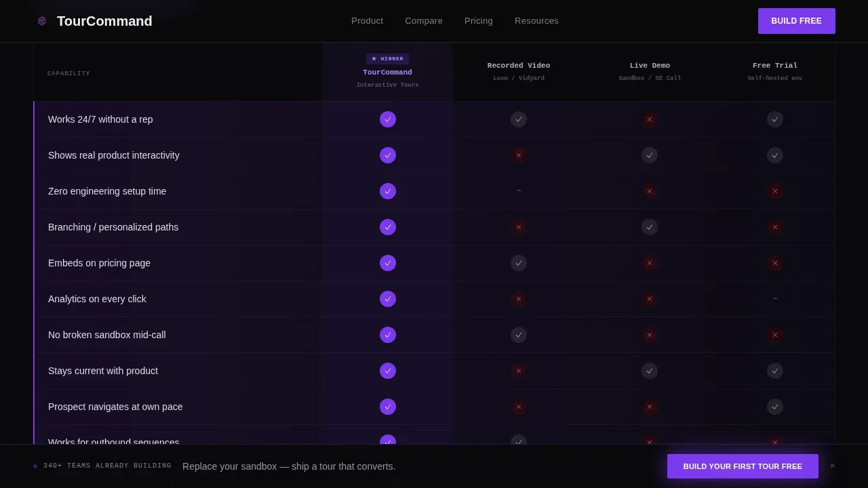868x488 pixels.
Task: Dismiss the bottom banner with the X
Action: [x=832, y=466]
